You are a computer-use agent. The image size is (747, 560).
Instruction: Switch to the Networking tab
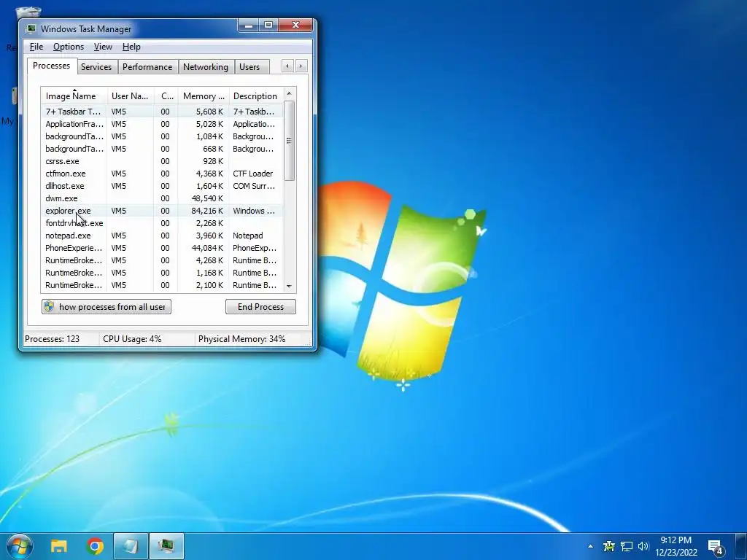tap(205, 66)
